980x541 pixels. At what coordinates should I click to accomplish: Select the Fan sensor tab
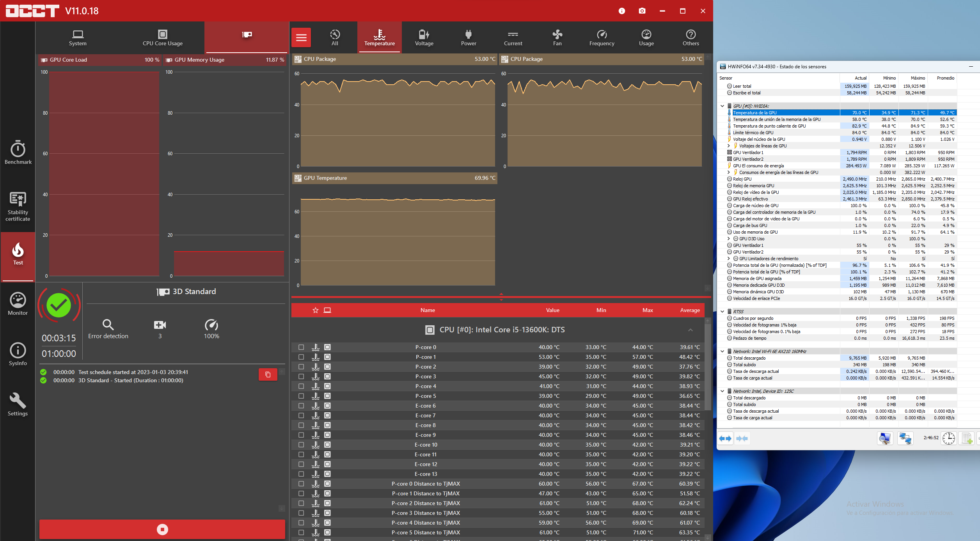click(x=557, y=38)
